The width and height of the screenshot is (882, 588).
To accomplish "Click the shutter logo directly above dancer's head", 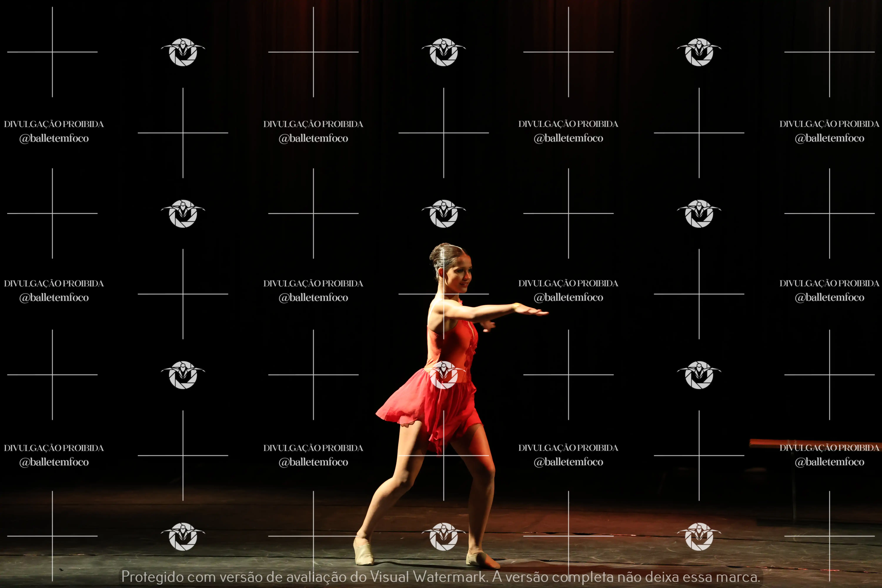I will [x=444, y=213].
